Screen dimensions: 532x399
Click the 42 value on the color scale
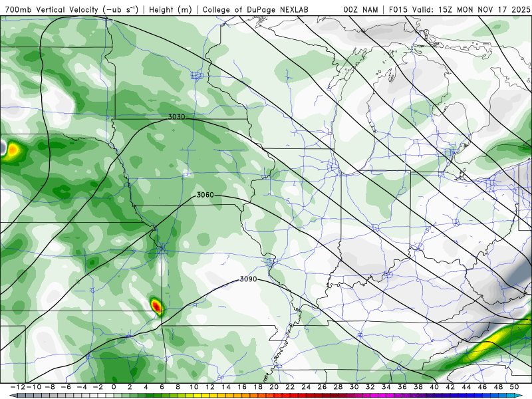tap(451, 387)
